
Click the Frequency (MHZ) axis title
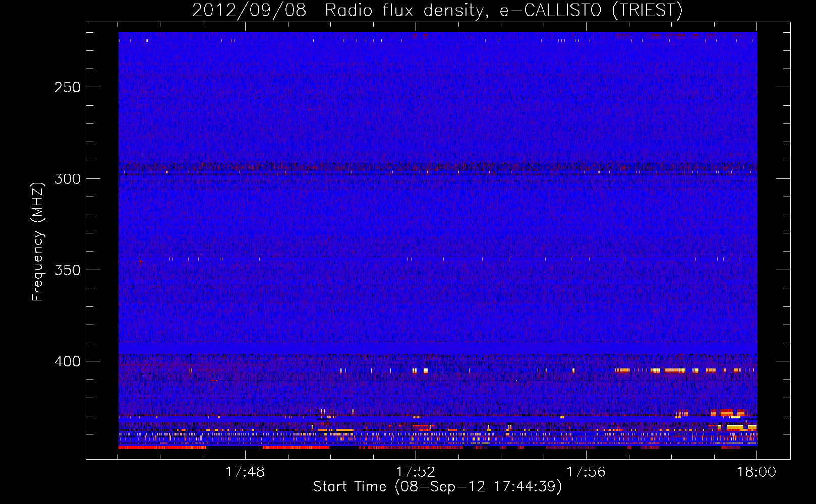tap(38, 241)
